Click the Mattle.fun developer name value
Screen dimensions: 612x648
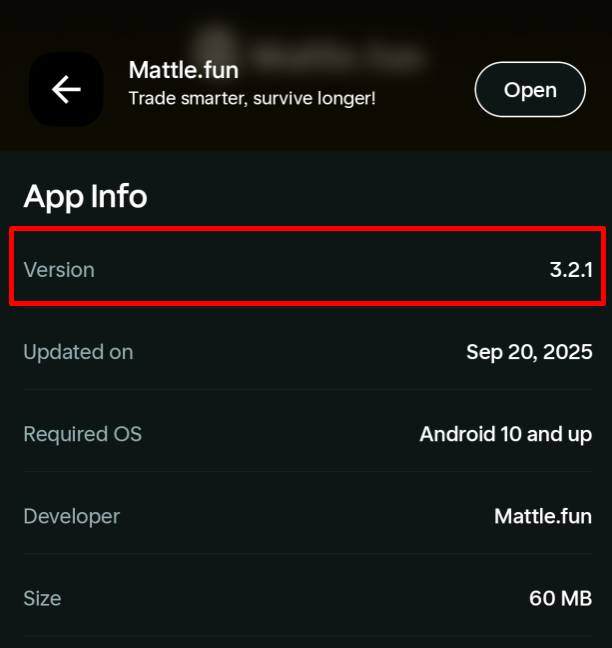tap(543, 516)
